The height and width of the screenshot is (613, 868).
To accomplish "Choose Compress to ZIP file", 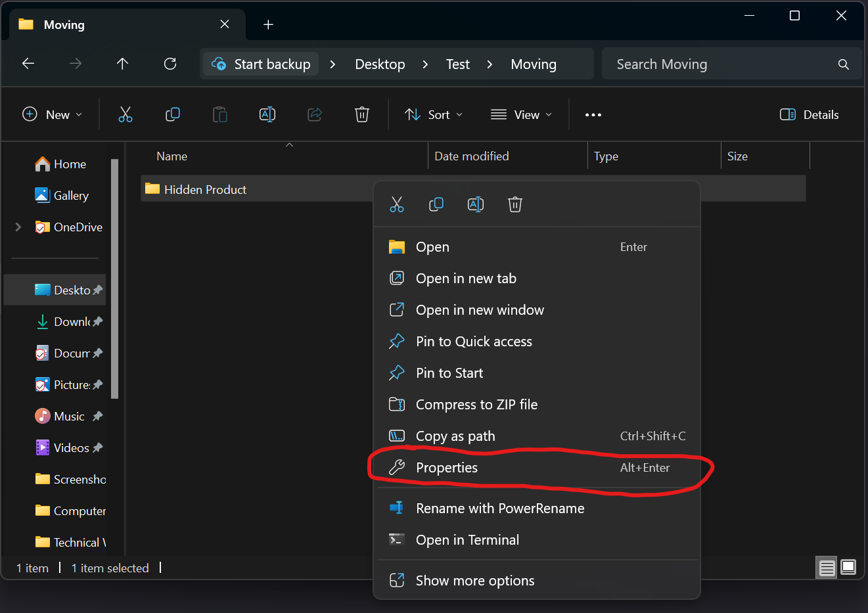I will [x=537, y=405].
